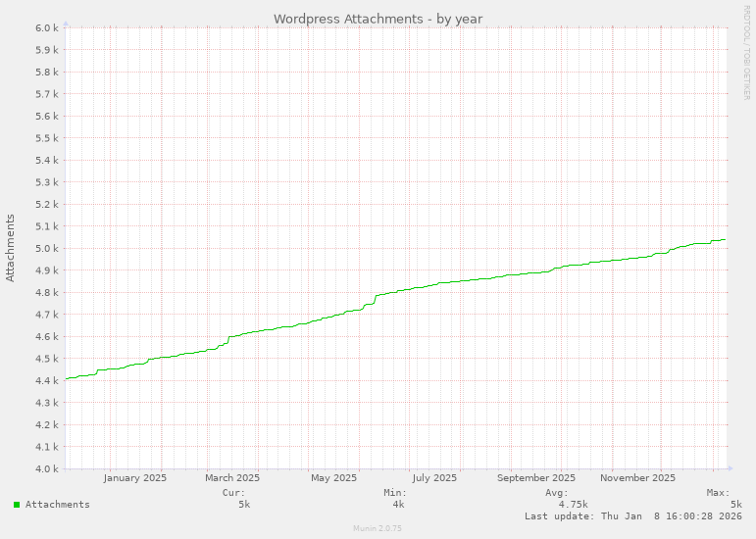Viewport: 756px width, 539px height.
Task: Click the '4.7 k' y-axis label
Action: pos(47,315)
